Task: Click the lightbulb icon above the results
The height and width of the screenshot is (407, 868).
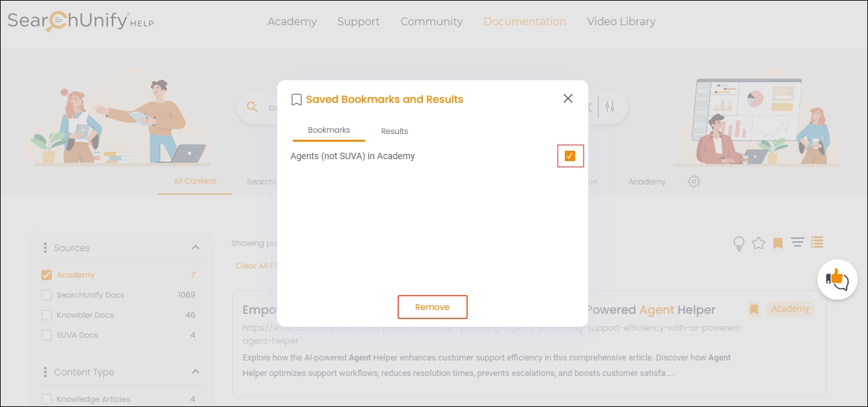Action: click(x=738, y=243)
